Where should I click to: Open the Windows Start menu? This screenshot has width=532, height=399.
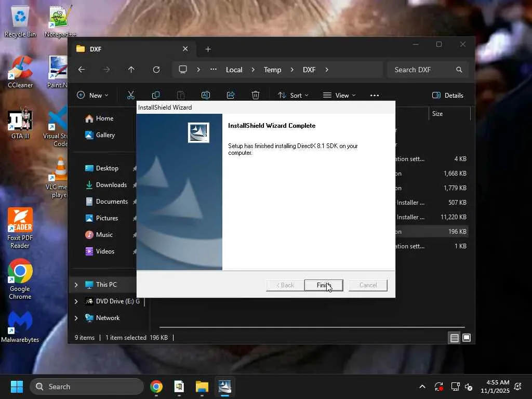17,387
